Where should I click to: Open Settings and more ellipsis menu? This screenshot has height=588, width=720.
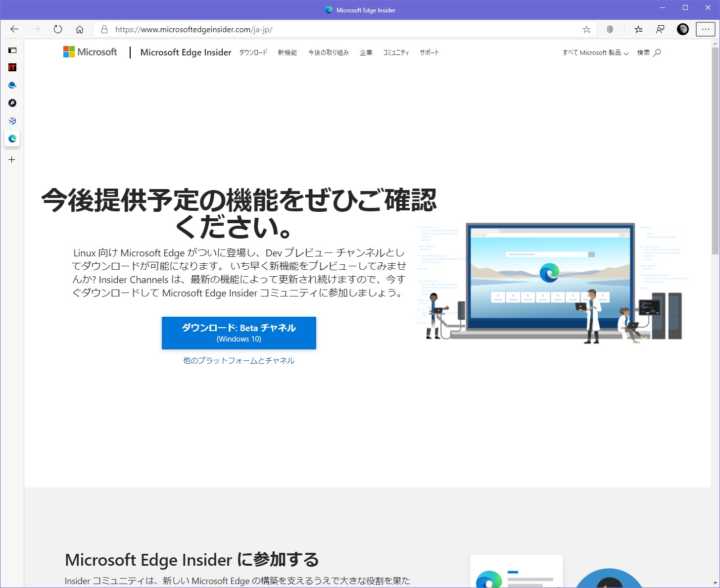[x=706, y=30]
